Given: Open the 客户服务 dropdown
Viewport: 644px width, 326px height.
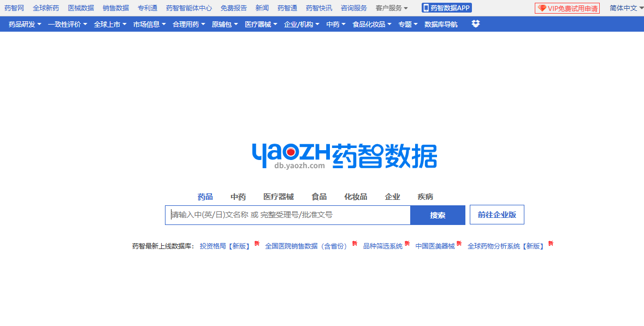Looking at the screenshot, I should (392, 8).
